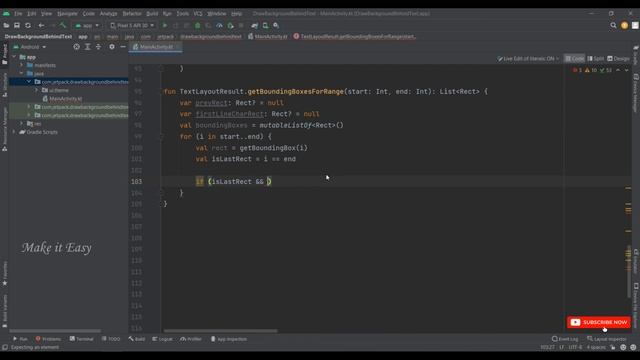640x360 pixels.
Task: Open the Logcat tool window button
Action: tap(162, 339)
